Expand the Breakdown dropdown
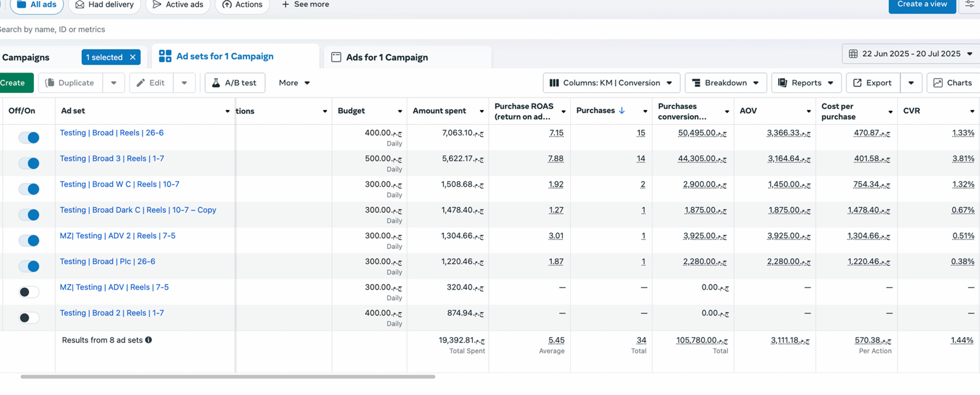The image size is (980, 395). pyautogui.click(x=725, y=83)
